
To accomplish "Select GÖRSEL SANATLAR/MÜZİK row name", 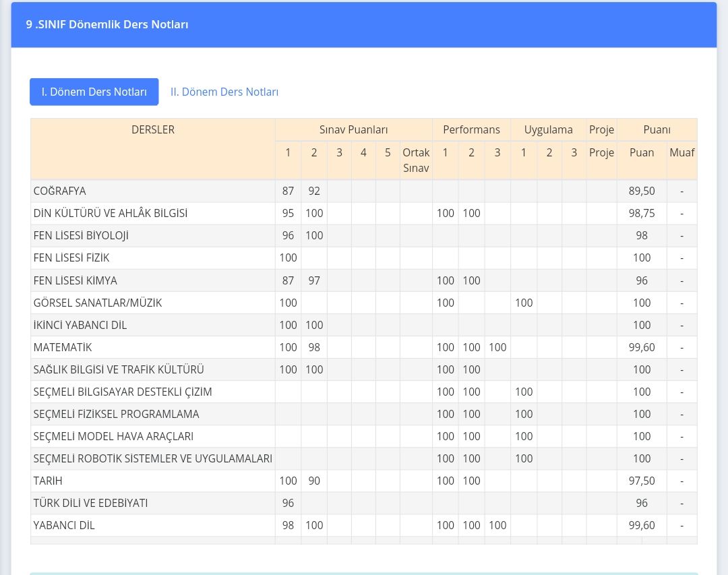I will click(98, 303).
